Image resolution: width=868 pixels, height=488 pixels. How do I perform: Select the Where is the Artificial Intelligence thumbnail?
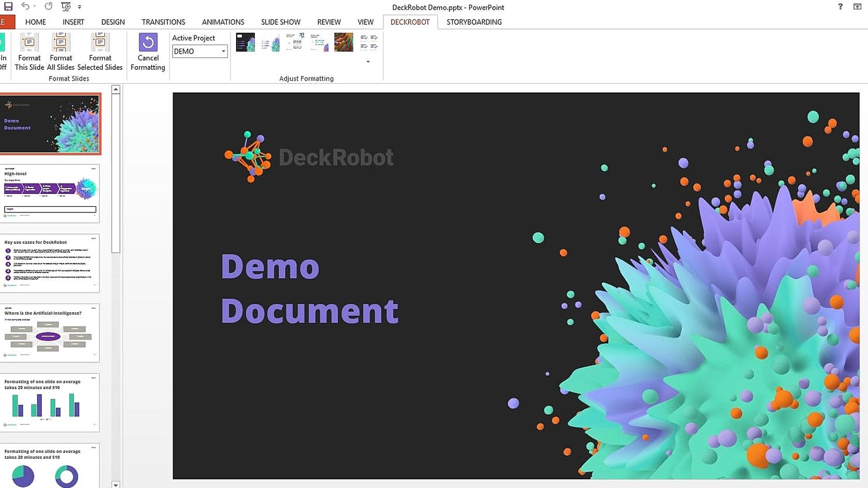tap(50, 333)
